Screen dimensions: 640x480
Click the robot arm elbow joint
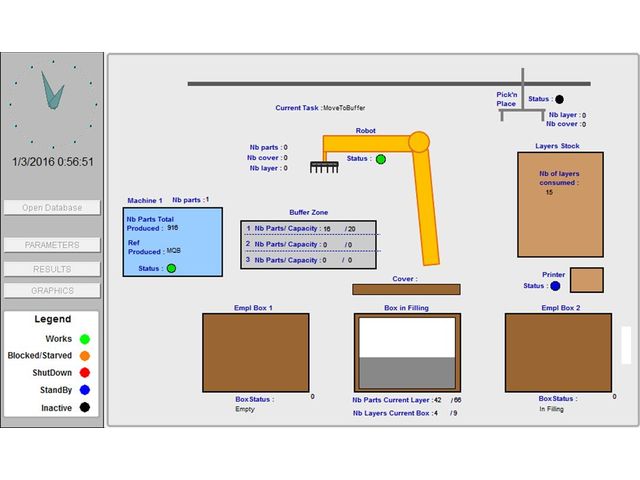pyautogui.click(x=419, y=141)
